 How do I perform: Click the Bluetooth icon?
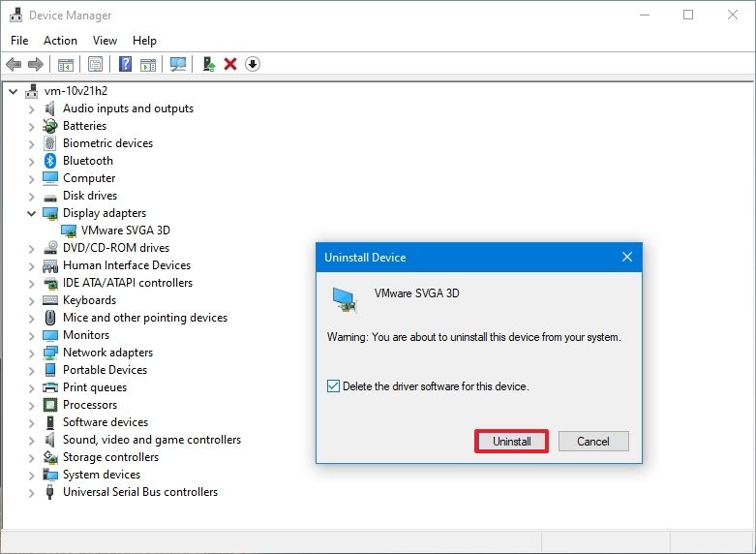pyautogui.click(x=50, y=161)
